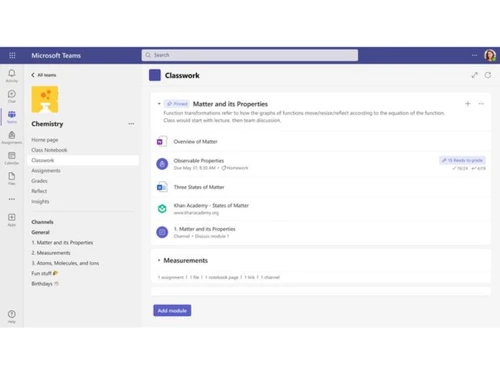
Task: Open channel 1. Matter and its Properties in sidebar
Action: [62, 242]
